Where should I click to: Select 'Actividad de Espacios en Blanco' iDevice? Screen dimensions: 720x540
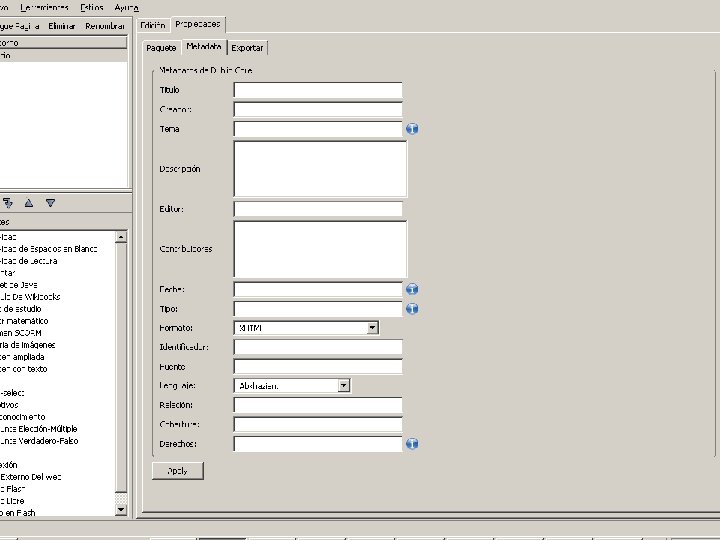pos(49,249)
